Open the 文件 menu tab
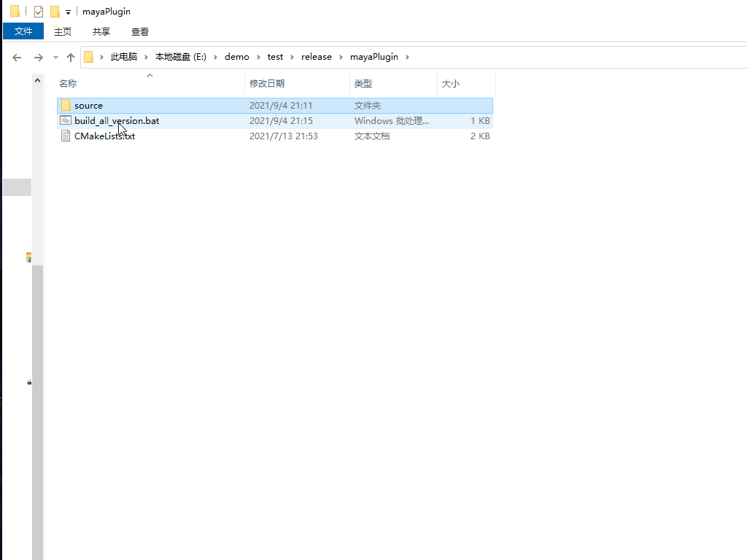 pos(23,31)
